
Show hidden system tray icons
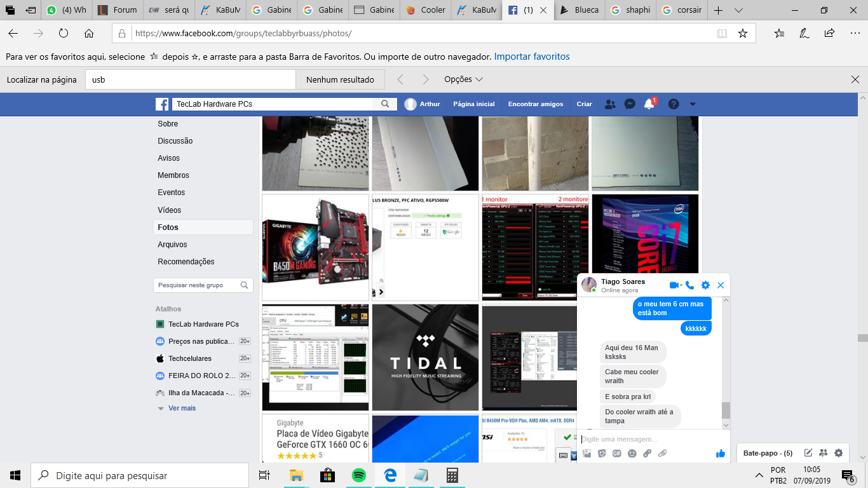tap(759, 475)
